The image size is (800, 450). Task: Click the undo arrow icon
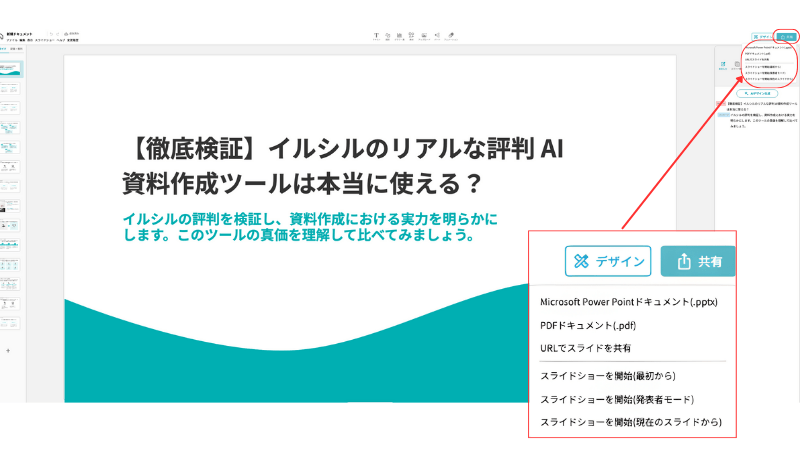[51, 34]
